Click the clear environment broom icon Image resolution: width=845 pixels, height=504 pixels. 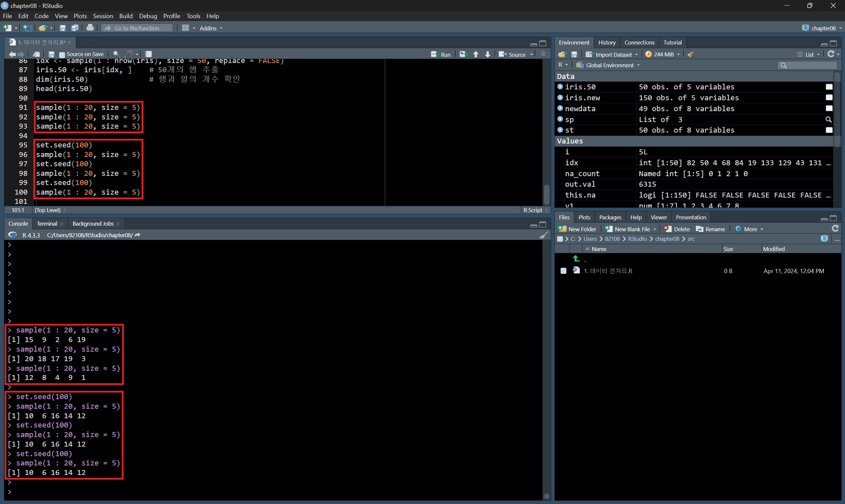tap(691, 54)
